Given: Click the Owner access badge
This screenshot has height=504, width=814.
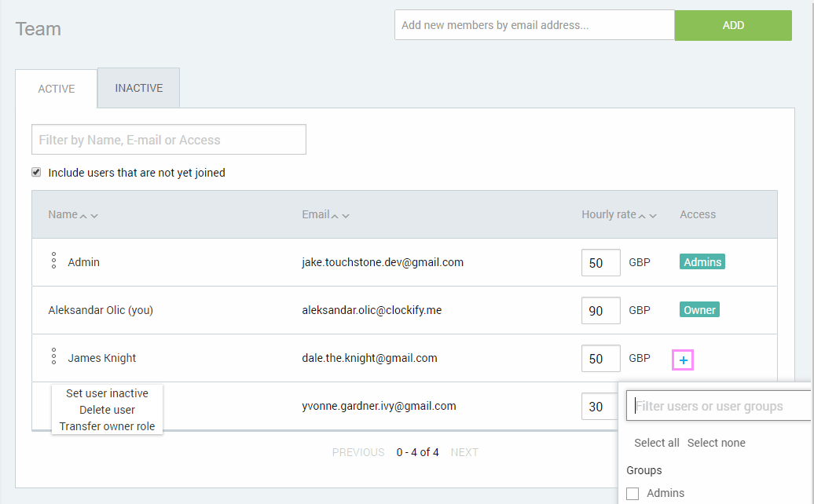Looking at the screenshot, I should click(x=699, y=309).
